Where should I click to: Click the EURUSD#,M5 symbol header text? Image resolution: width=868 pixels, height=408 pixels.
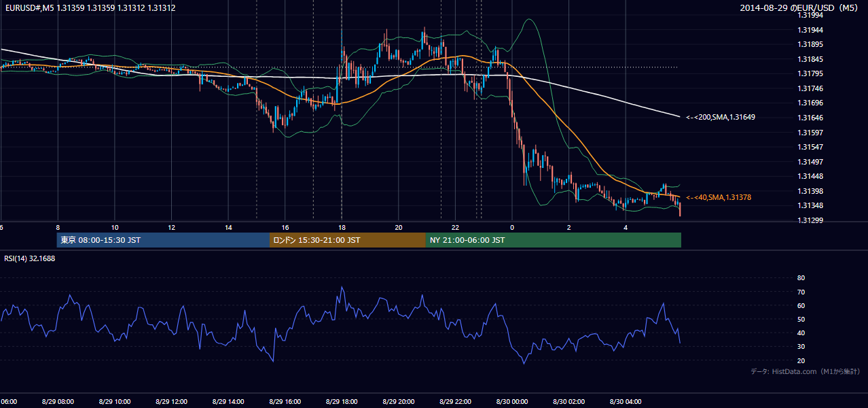90,8
